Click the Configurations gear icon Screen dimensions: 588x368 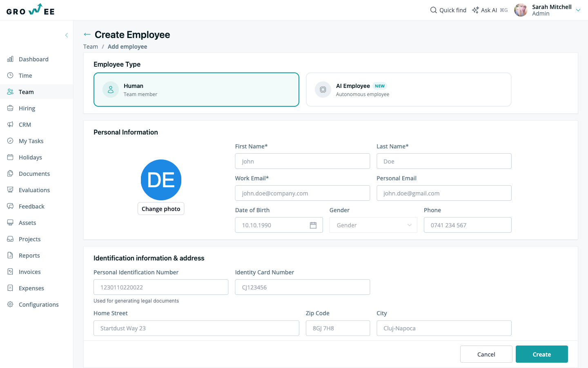pos(10,305)
